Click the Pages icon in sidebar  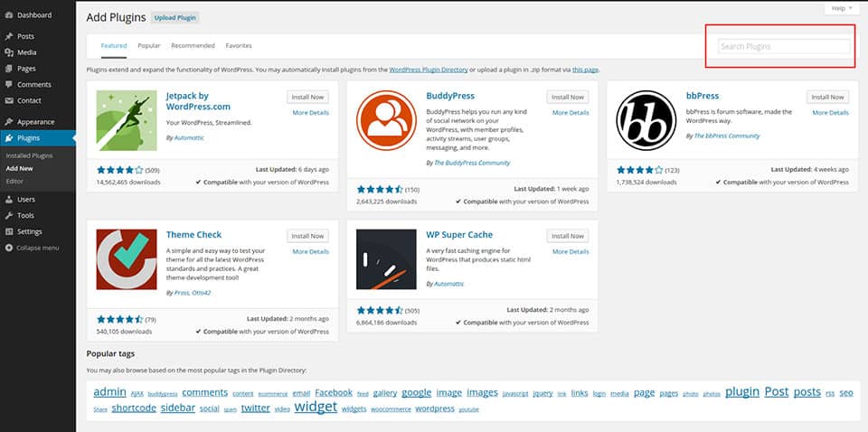point(8,69)
